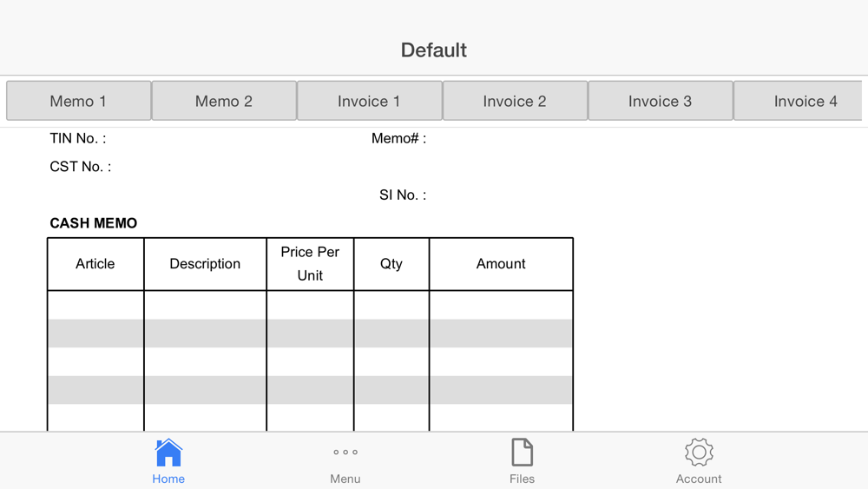868x489 pixels.
Task: Select the first empty Article cell
Action: 95,305
